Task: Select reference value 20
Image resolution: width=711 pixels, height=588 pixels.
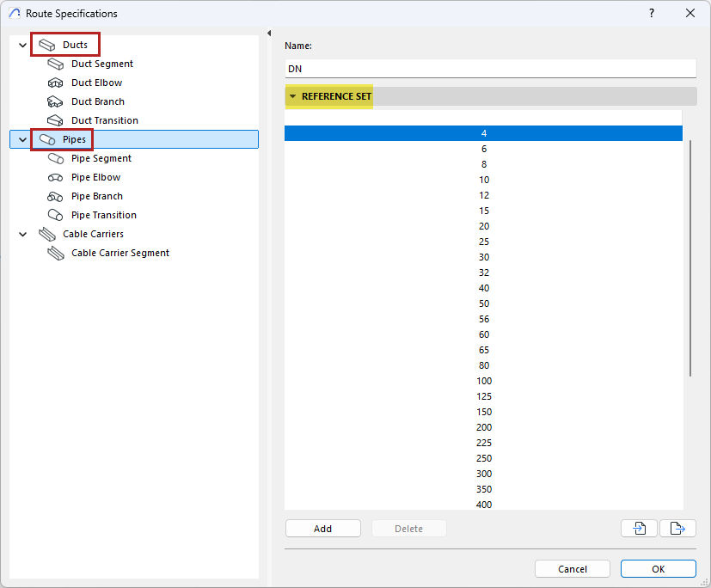Action: (483, 226)
